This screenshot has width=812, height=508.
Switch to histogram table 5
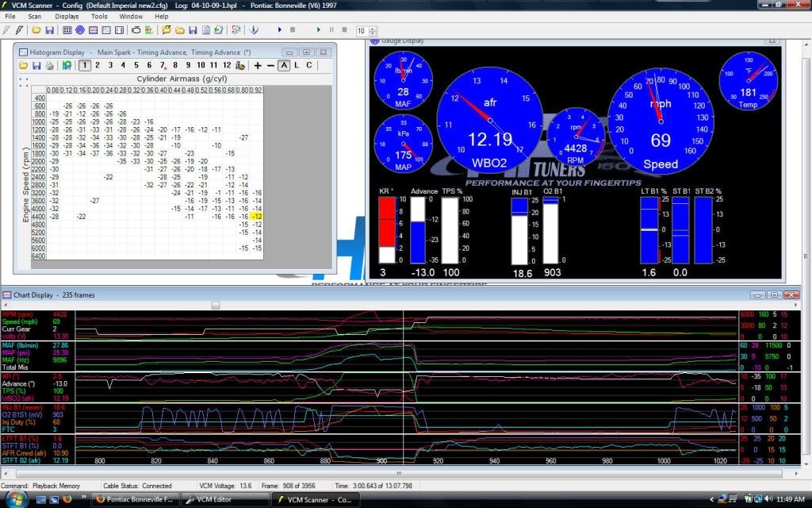pos(136,65)
